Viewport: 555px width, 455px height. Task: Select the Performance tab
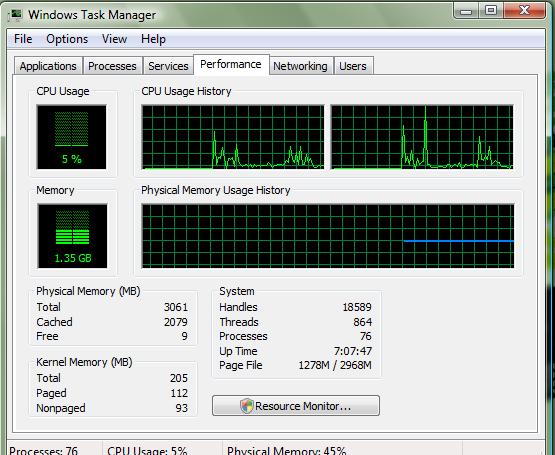[231, 64]
